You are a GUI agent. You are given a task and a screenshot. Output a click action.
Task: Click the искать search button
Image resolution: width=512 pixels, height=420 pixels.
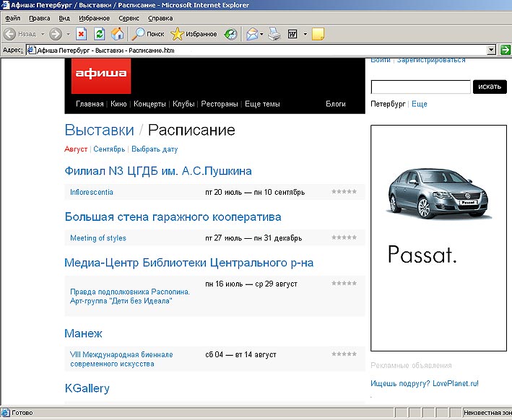point(490,87)
